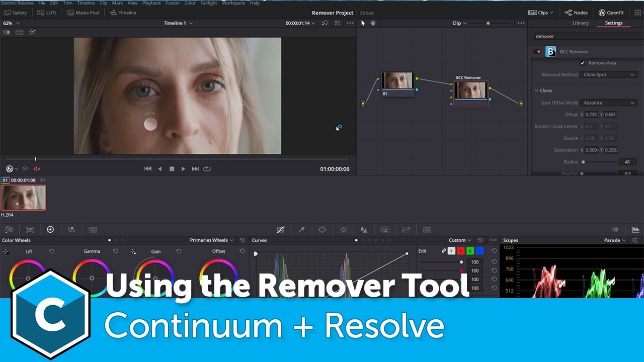Open the Media Pool panel
This screenshot has width=644, height=362.
click(84, 13)
